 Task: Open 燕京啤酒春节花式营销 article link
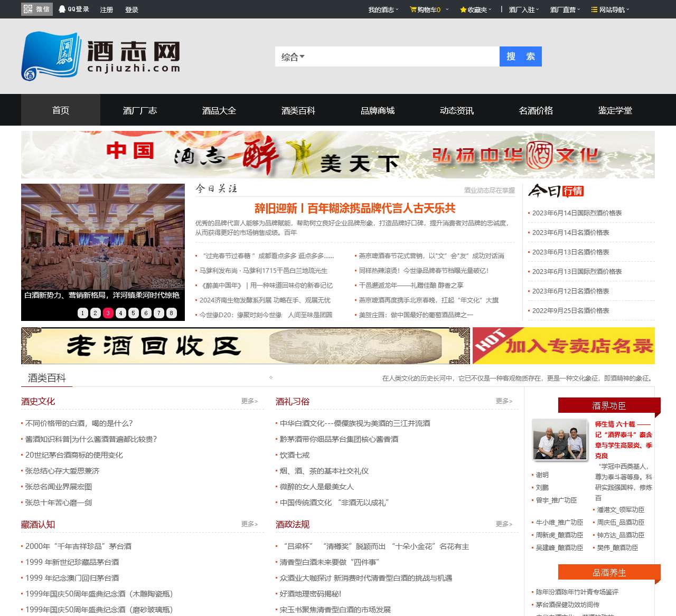[431, 256]
